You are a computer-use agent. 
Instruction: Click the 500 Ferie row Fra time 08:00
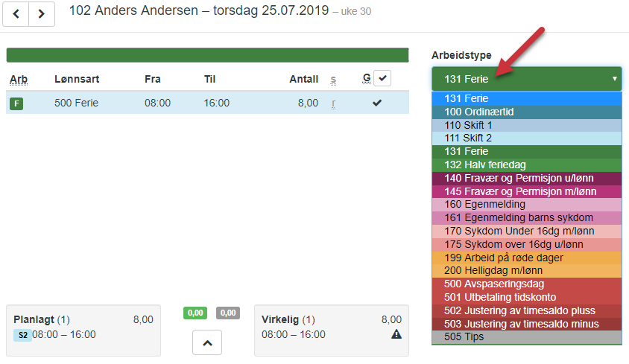[157, 103]
